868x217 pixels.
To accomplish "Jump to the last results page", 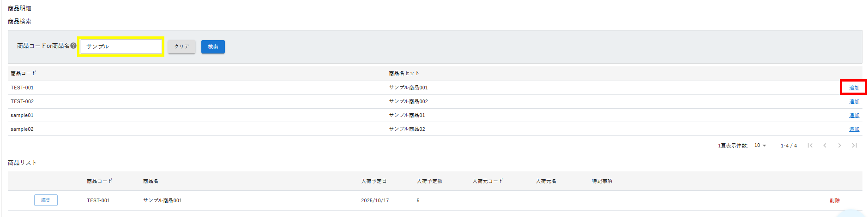I will click(x=854, y=146).
